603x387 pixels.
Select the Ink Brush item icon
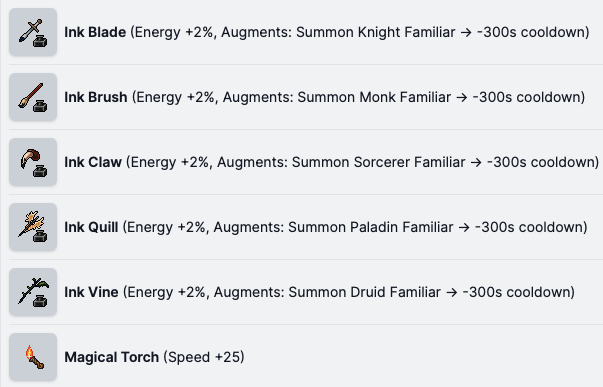[x=33, y=97]
